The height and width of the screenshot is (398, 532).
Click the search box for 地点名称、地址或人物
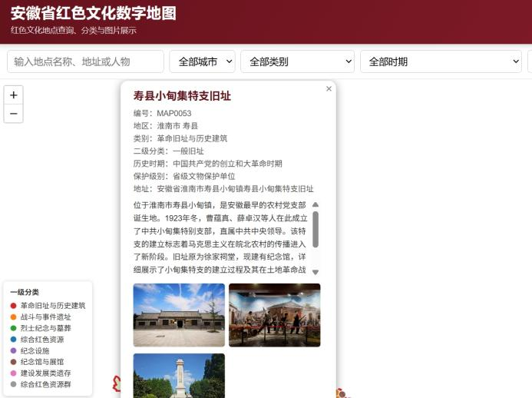tap(85, 61)
